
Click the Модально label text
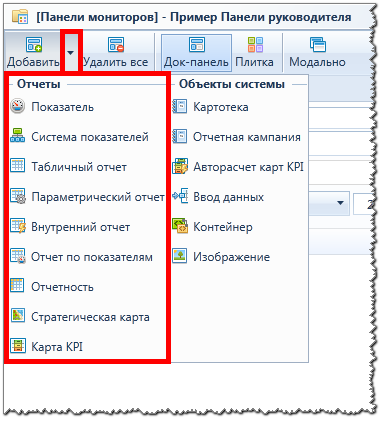pos(317,62)
